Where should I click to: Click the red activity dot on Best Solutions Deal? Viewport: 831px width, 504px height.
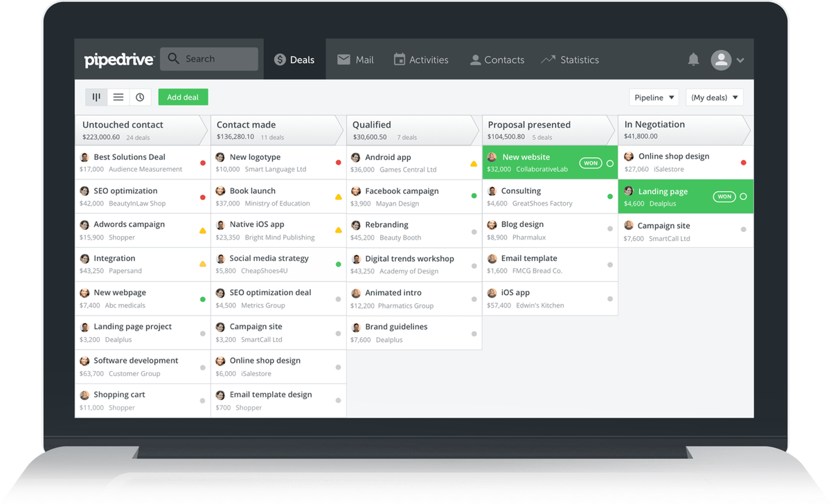click(203, 163)
